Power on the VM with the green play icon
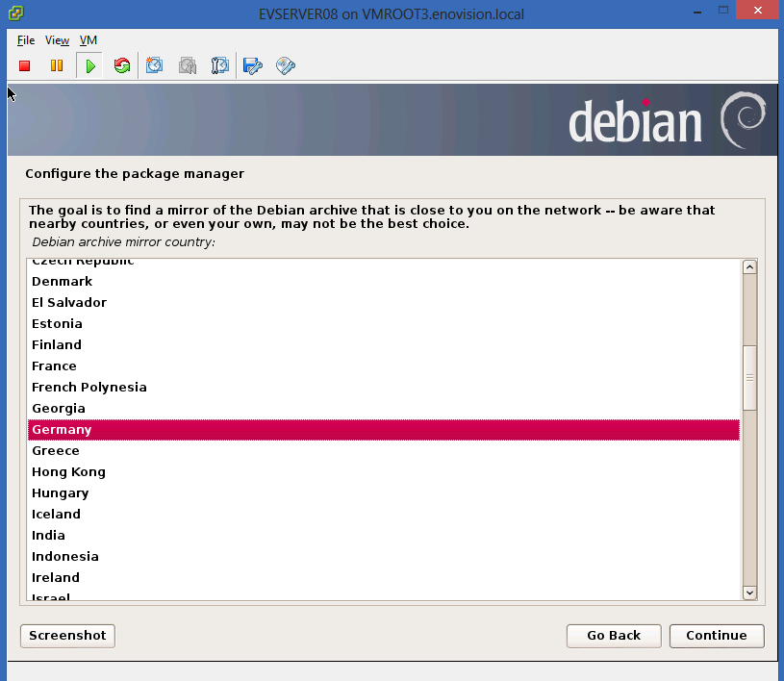The image size is (784, 681). click(90, 66)
